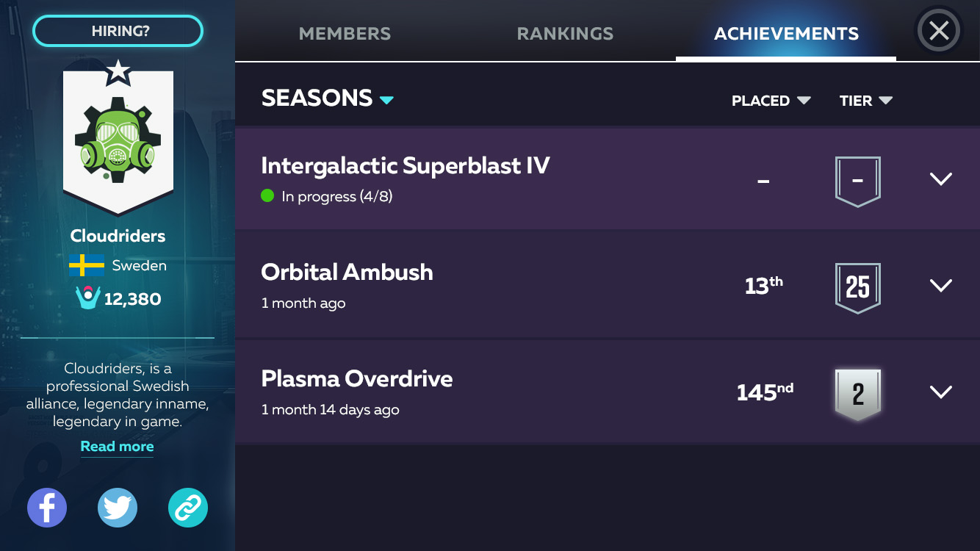Expand Intergalactic Superblast IV details

(941, 179)
